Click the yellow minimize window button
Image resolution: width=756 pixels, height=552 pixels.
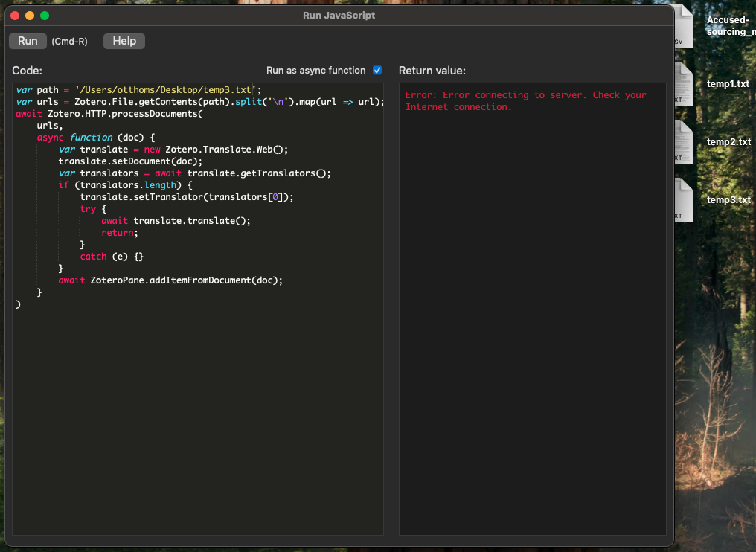pos(30,16)
